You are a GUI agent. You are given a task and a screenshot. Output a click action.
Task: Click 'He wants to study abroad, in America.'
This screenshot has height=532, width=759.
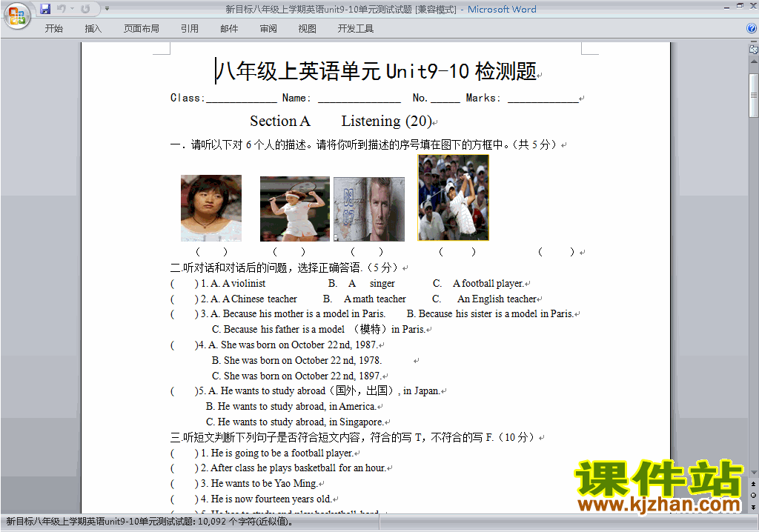[x=296, y=406]
